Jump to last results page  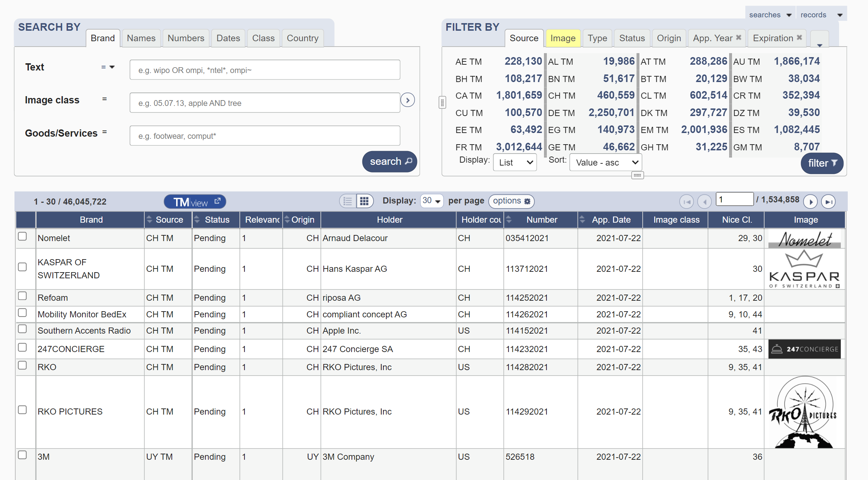828,201
